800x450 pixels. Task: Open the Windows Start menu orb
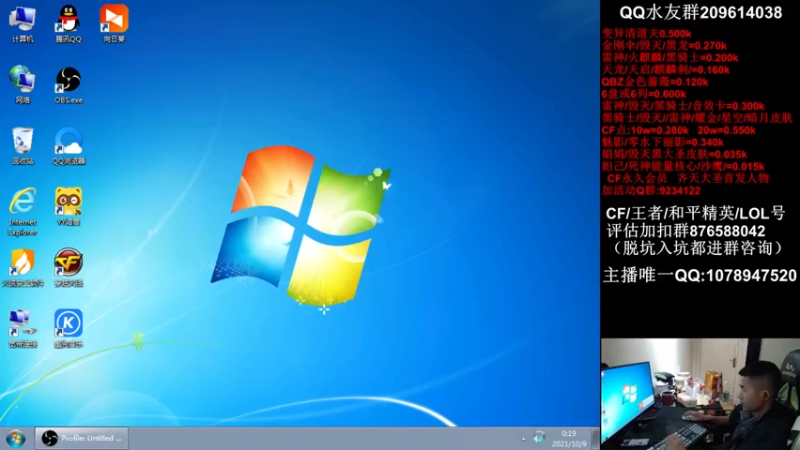tap(15, 439)
